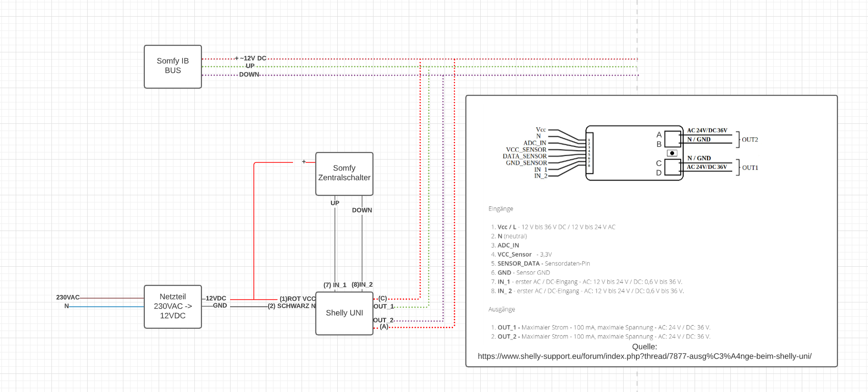Click the '+' label left of Zentralschalter
This screenshot has width=868, height=392.
[304, 161]
